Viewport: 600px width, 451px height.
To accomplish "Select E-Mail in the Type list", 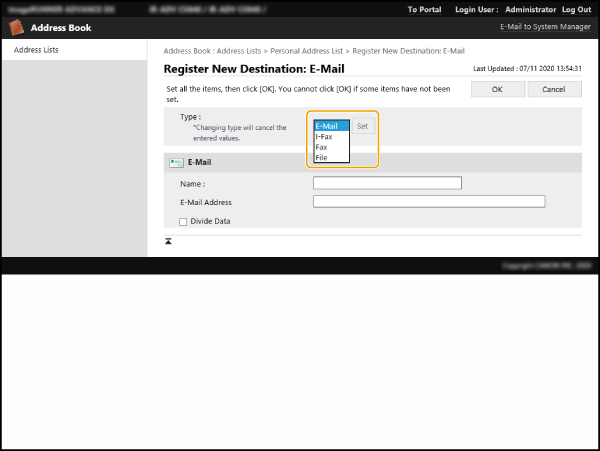I will (x=327, y=126).
